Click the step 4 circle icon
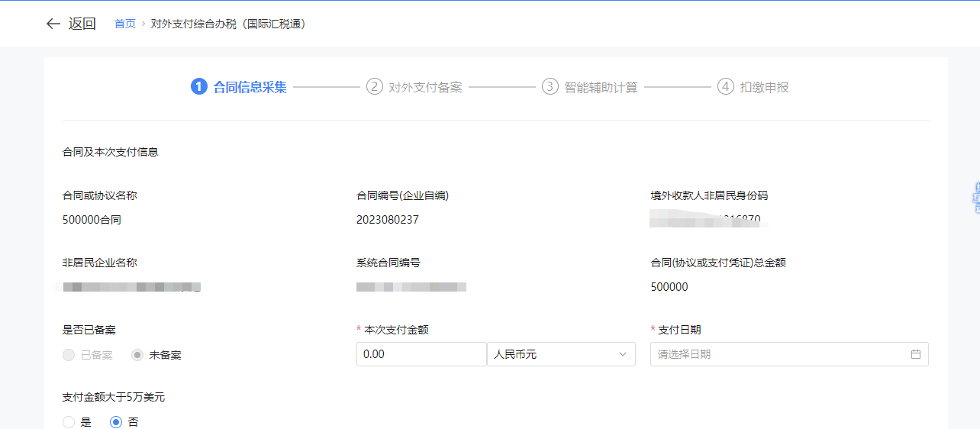Screen dimensions: 980x429 point(725,87)
